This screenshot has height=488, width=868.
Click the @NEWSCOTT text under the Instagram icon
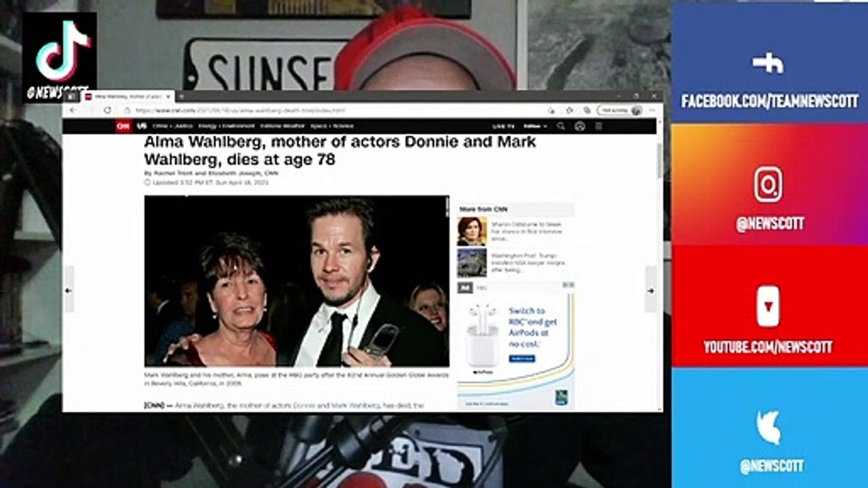[770, 224]
